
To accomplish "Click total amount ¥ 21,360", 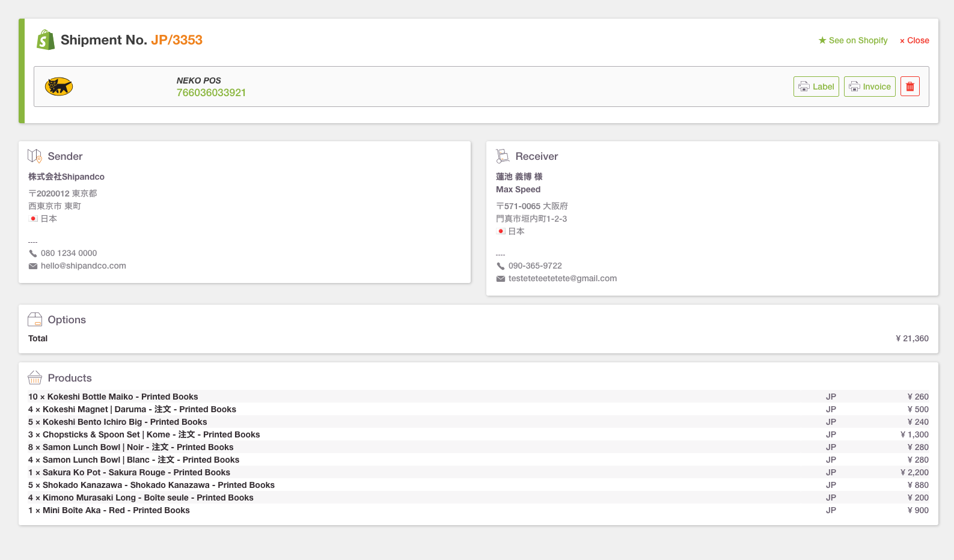I will click(x=912, y=338).
